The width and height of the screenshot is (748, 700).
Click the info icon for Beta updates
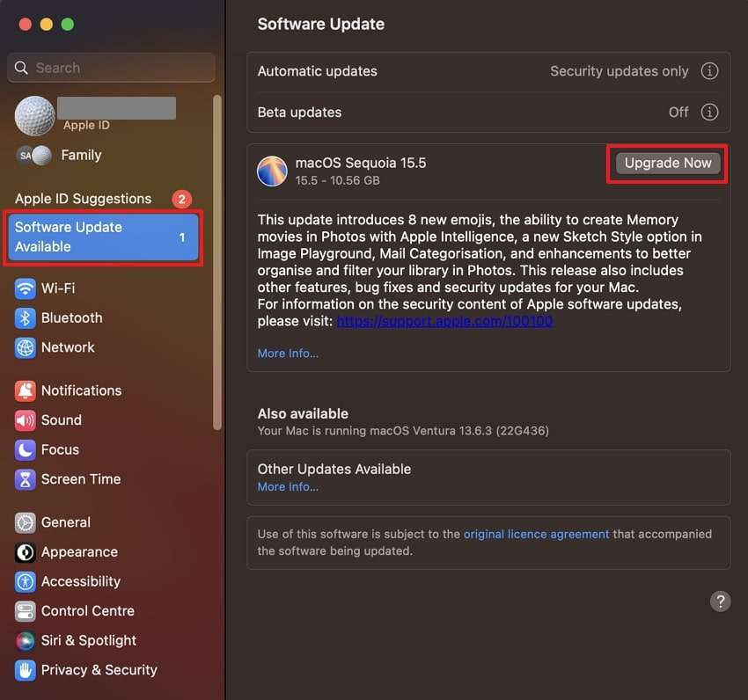(709, 112)
